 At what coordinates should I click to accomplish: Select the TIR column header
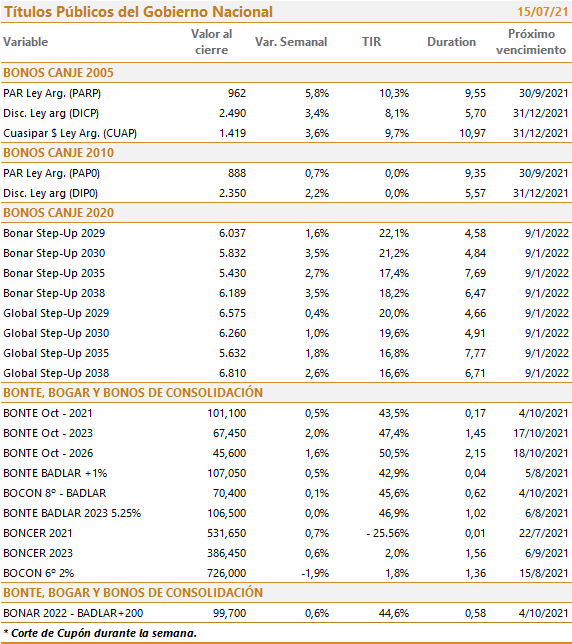coord(371,42)
